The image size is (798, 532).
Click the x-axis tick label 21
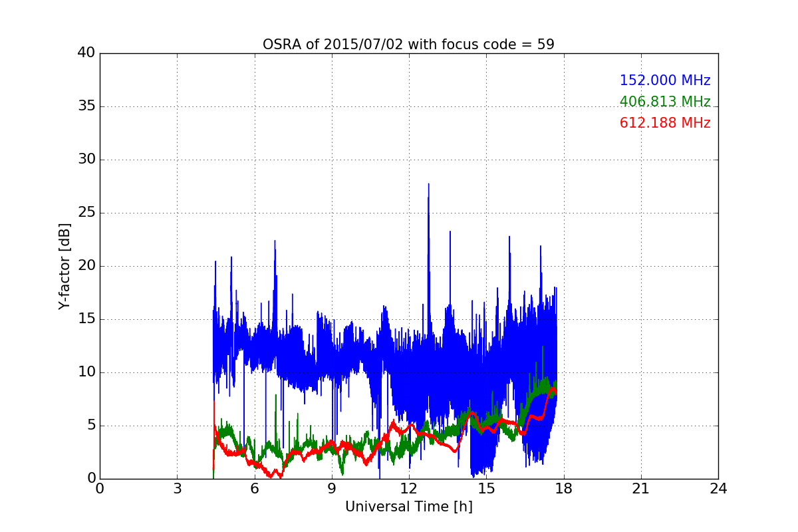pos(641,489)
